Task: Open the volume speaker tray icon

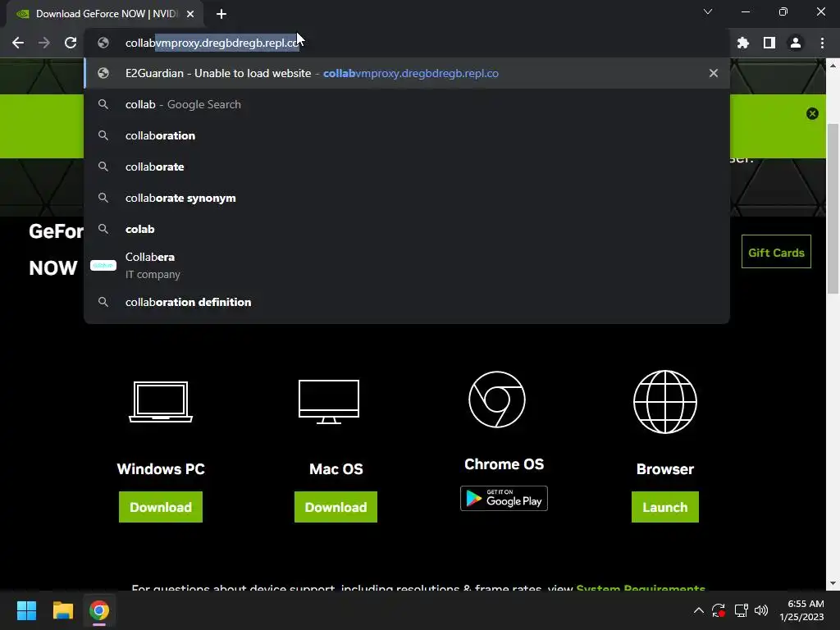Action: pyautogui.click(x=760, y=610)
